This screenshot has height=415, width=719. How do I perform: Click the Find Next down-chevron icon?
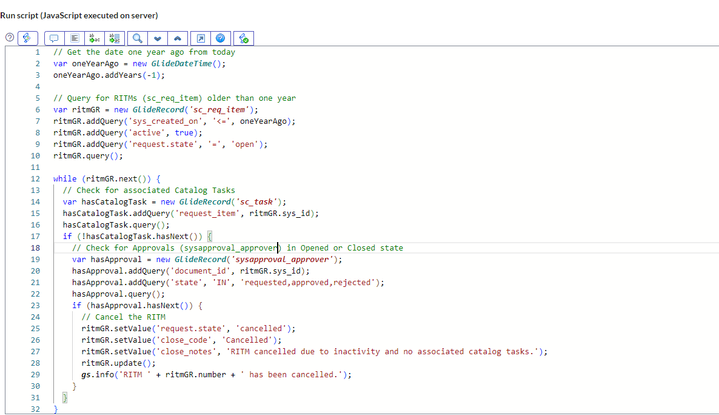click(x=157, y=38)
